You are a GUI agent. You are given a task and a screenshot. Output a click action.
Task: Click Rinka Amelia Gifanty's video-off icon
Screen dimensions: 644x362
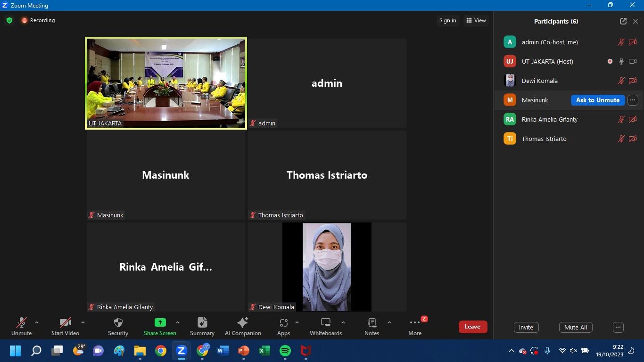pos(633,119)
